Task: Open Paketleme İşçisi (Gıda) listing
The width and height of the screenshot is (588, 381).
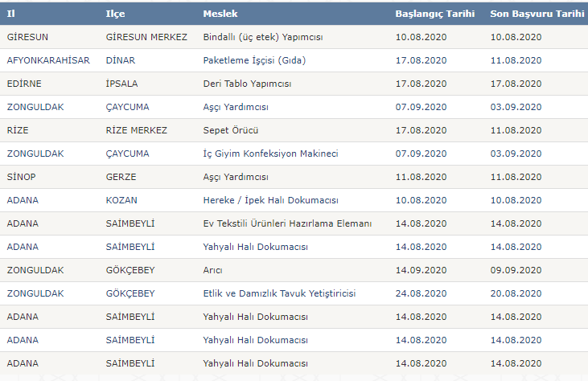Action: [x=254, y=60]
